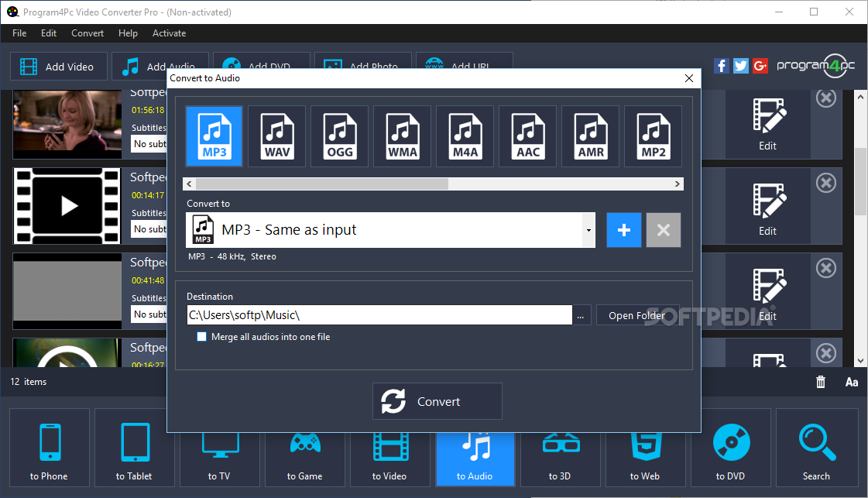
Task: Select the to DVD output category
Action: click(x=731, y=448)
